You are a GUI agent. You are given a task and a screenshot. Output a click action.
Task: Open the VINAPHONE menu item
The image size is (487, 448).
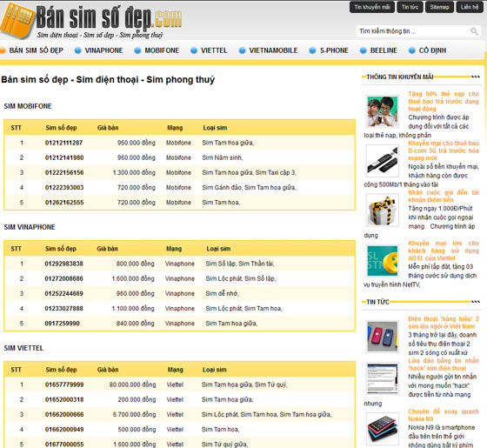point(104,50)
